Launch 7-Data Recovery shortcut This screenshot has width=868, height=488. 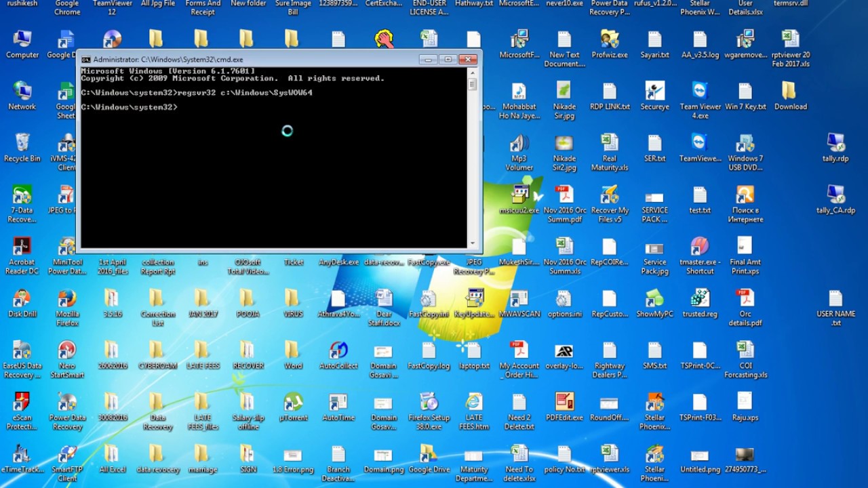(x=22, y=203)
